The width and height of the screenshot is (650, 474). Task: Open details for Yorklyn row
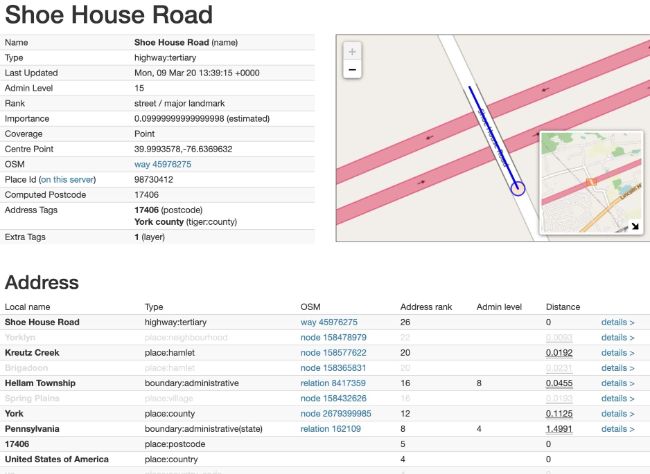point(617,338)
